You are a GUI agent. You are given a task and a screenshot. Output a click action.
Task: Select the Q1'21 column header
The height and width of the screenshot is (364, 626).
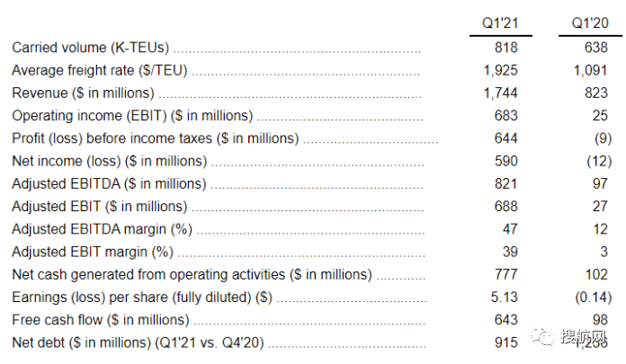pyautogui.click(x=499, y=23)
